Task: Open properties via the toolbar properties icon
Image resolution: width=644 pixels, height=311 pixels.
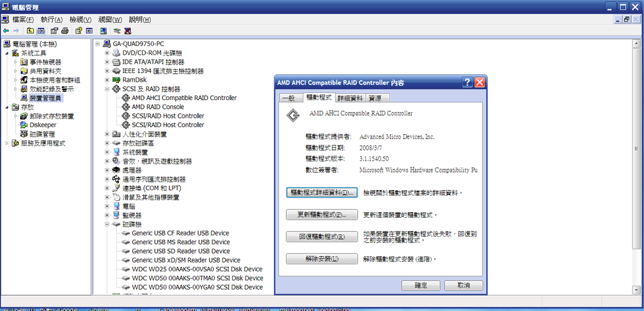Action: point(54,31)
